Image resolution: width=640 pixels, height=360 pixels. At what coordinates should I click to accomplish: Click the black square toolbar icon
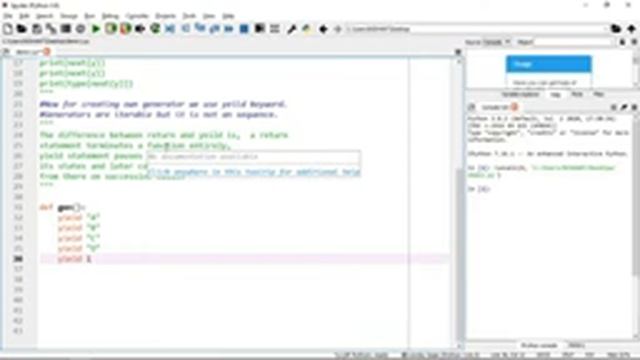pyautogui.click(x=260, y=29)
